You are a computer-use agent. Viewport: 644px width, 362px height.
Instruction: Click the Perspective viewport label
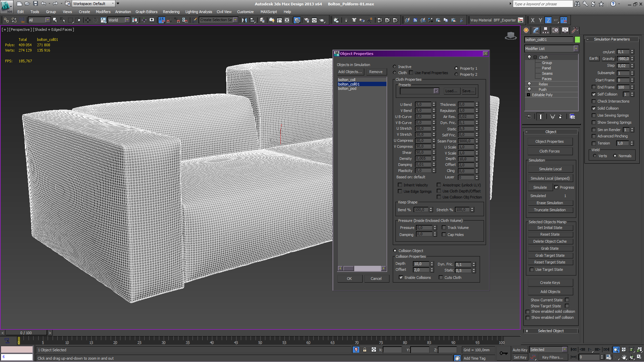(x=20, y=29)
